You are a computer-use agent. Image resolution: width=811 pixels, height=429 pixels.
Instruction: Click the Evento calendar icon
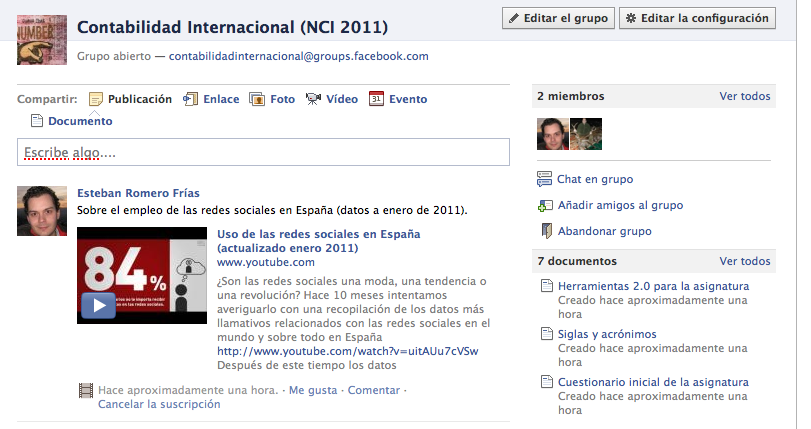click(376, 98)
